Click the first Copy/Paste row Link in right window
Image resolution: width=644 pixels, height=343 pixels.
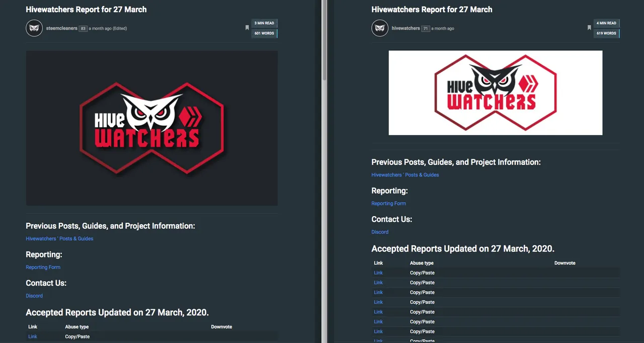coord(378,273)
